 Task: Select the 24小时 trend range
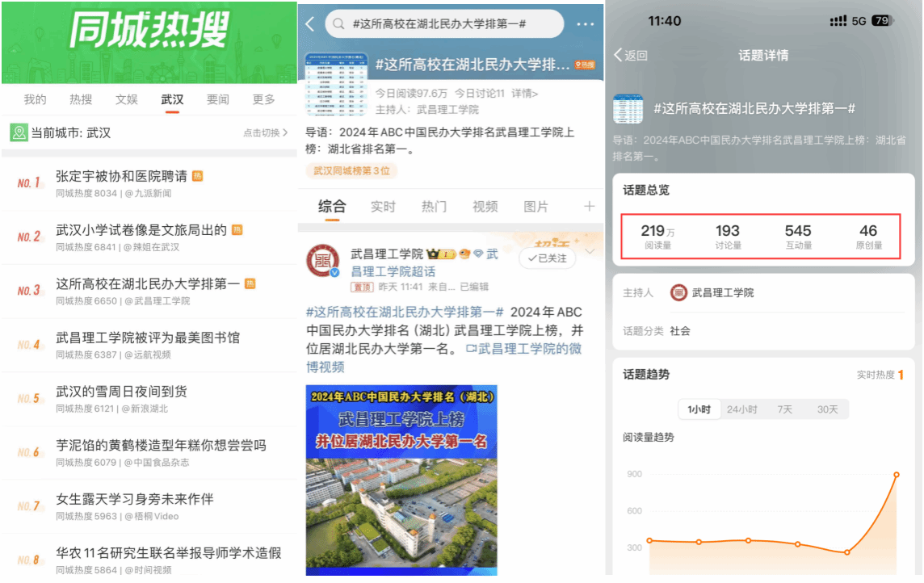click(x=742, y=409)
